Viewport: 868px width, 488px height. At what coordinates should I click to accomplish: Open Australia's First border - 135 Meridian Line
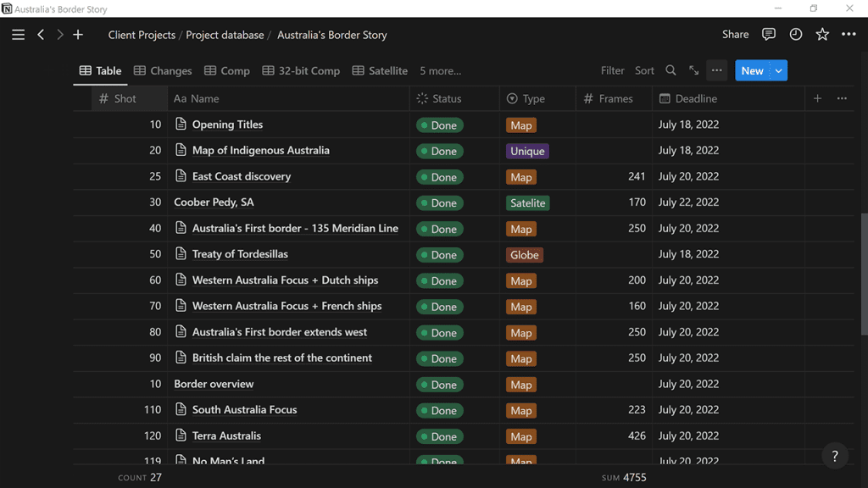coord(295,228)
